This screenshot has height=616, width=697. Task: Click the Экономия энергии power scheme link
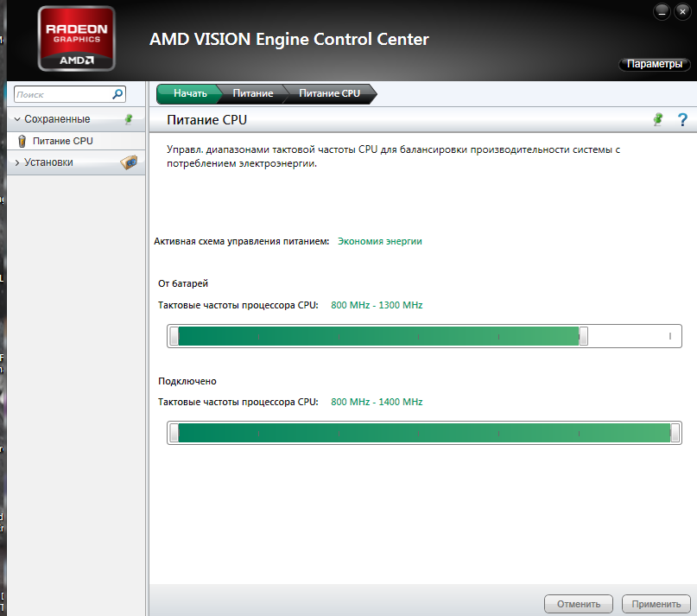pos(380,242)
